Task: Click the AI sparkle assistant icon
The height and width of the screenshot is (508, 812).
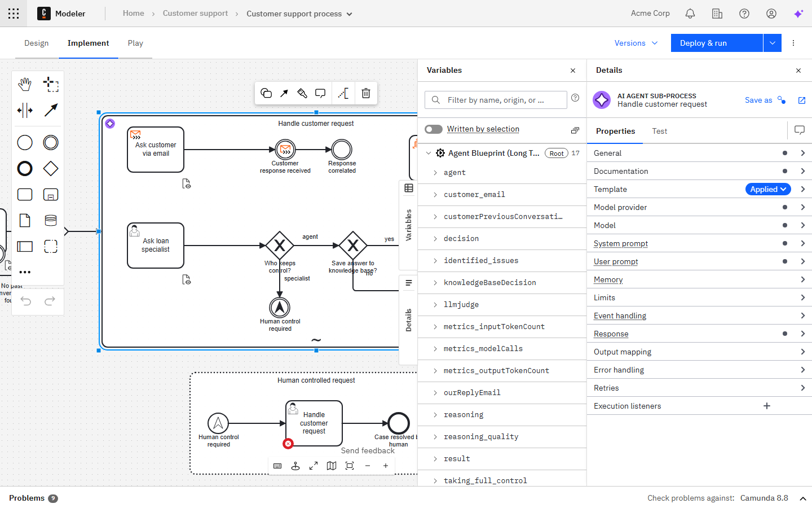Action: (x=798, y=14)
